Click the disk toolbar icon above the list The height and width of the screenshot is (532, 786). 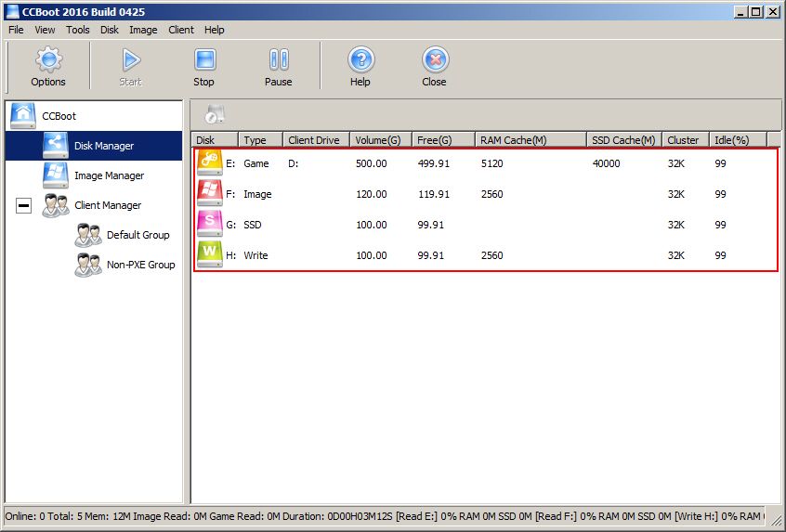coord(215,115)
